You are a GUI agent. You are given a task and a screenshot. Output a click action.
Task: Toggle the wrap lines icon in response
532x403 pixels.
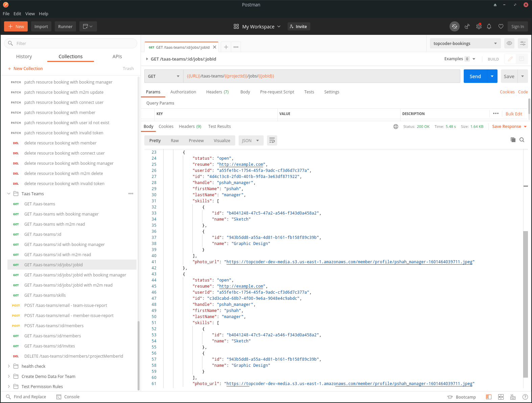(272, 140)
